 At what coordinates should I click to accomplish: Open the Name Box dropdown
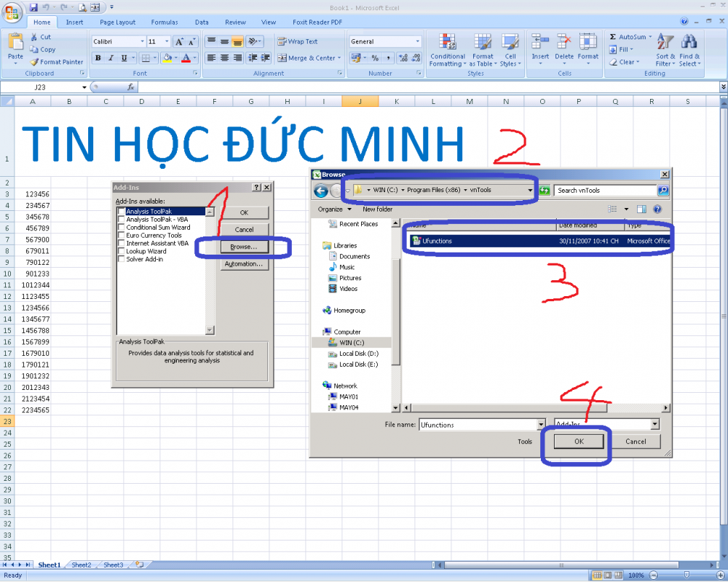84,87
